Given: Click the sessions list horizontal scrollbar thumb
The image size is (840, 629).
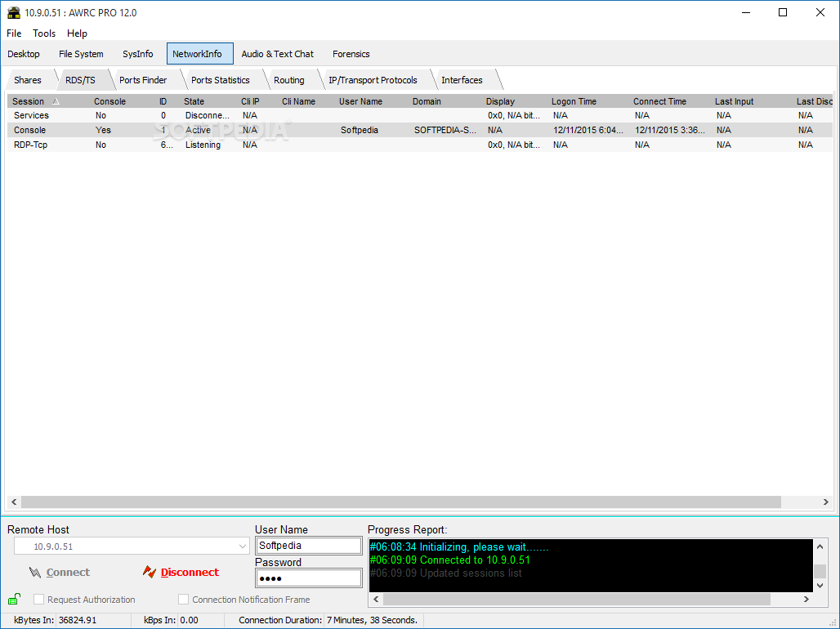Looking at the screenshot, I should 400,502.
